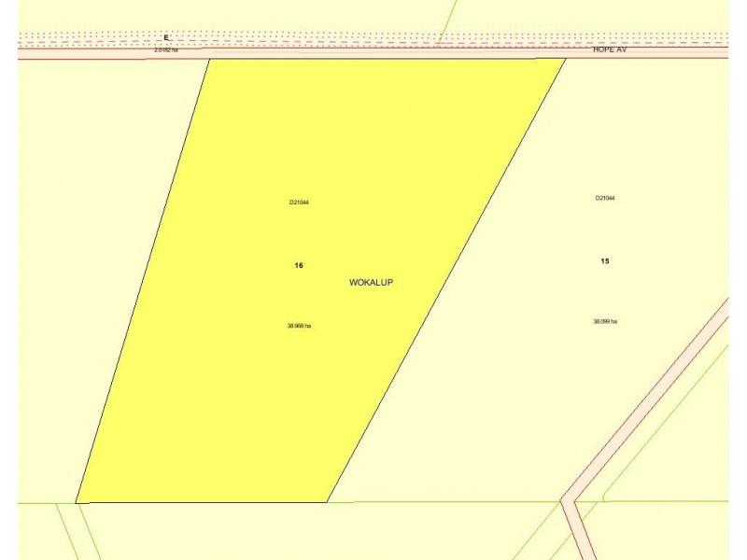This screenshot has height=560, width=747.
Task: Click the 38.968 ha area annotation
Action: (299, 327)
